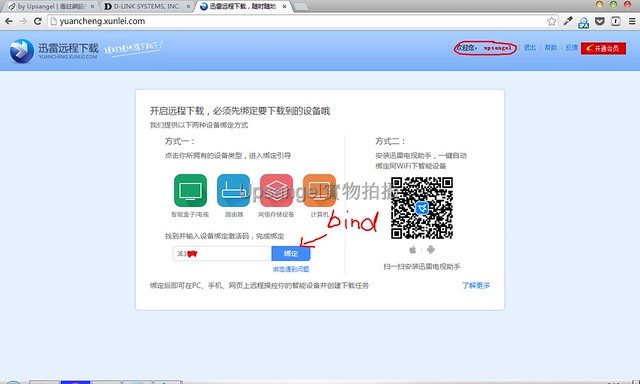Select the red network storage device icon
Screen dimensions: 640x384
click(276, 191)
